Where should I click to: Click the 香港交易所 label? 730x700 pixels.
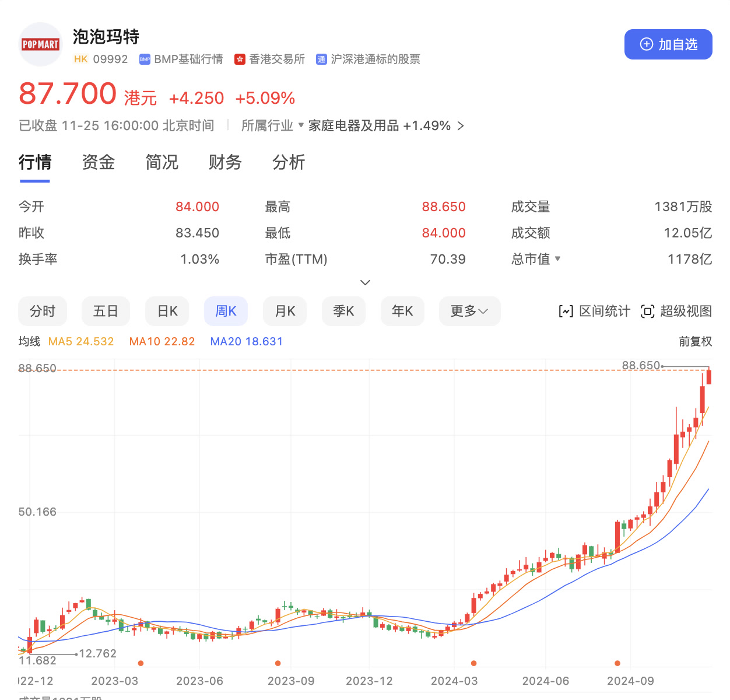coord(277,60)
